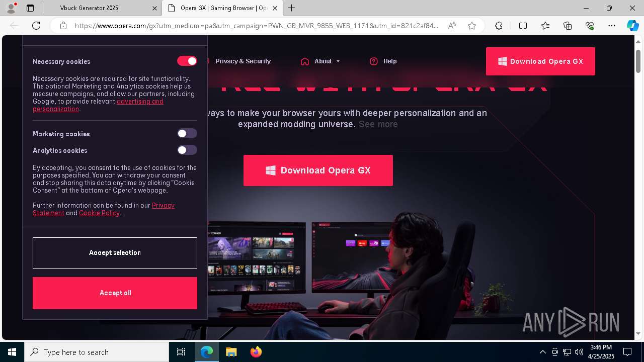Open Edge Settings and more menu
This screenshot has height=362, width=644.
coord(612,26)
